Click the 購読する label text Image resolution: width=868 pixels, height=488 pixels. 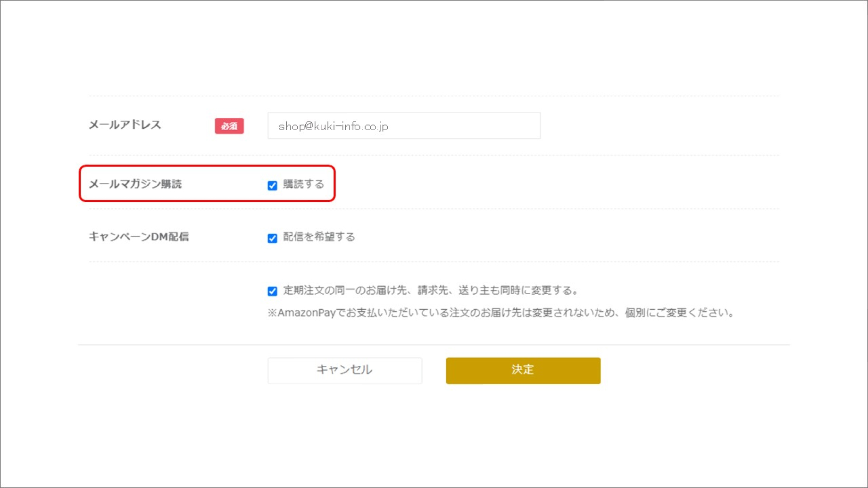[304, 184]
